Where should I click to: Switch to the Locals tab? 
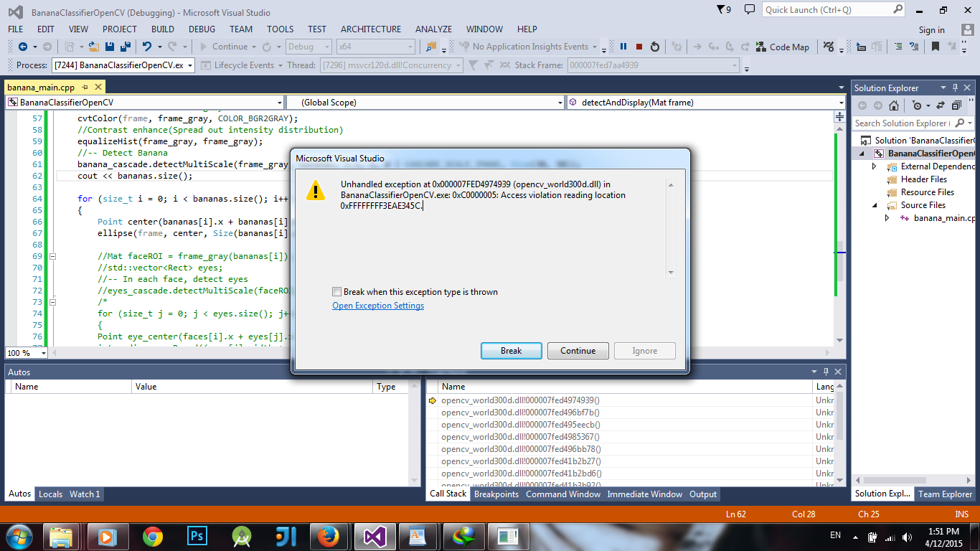point(50,494)
